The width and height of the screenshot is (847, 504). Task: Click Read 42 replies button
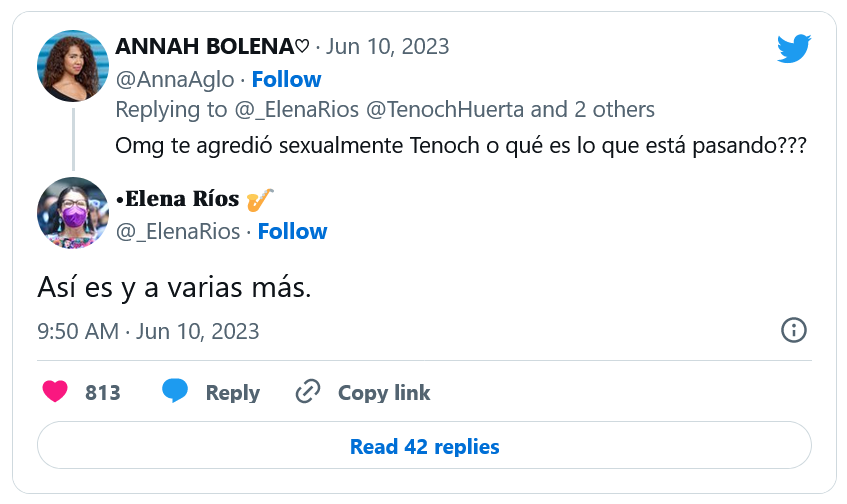tap(424, 446)
